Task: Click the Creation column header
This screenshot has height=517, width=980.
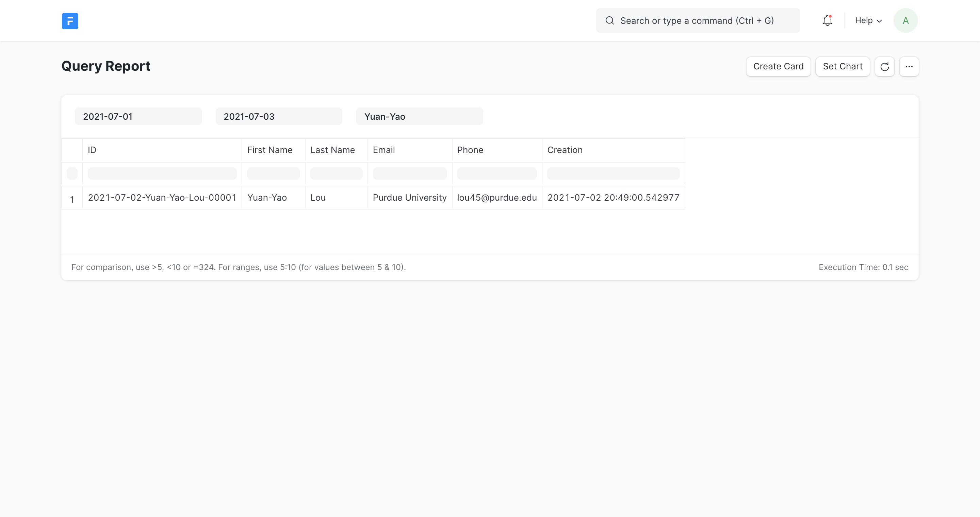Action: (x=613, y=150)
